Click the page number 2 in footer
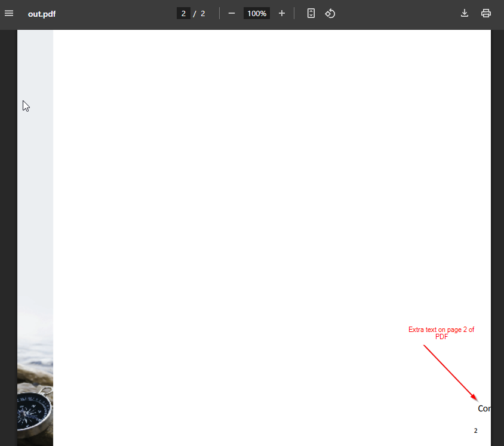504x446 pixels. 476,430
